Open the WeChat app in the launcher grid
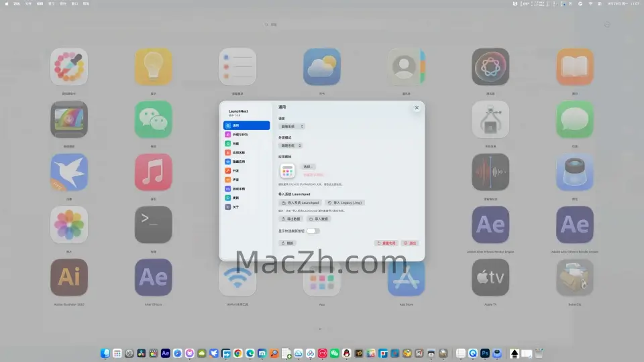644x362 pixels. point(153,119)
